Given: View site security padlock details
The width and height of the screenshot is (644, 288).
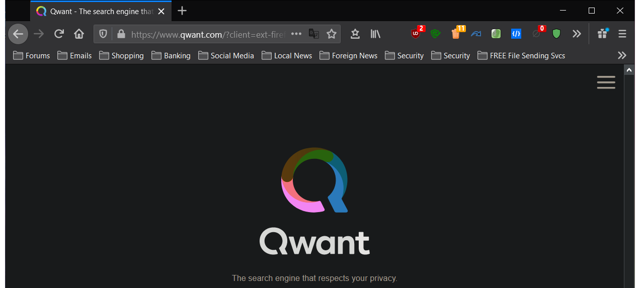Looking at the screenshot, I should [x=120, y=34].
